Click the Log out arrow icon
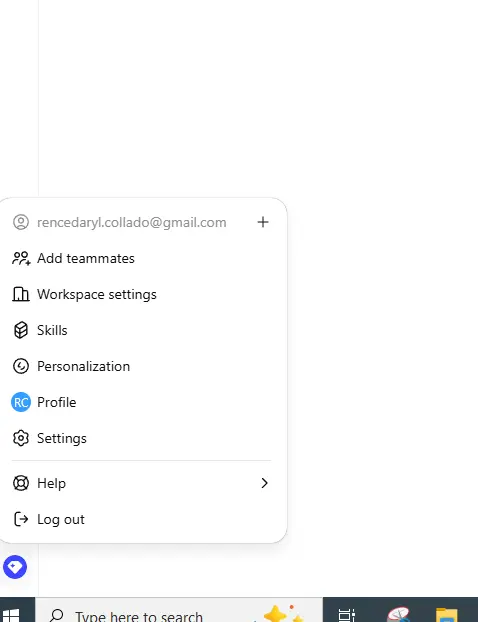Viewport: 478px width, 622px height. tap(21, 519)
